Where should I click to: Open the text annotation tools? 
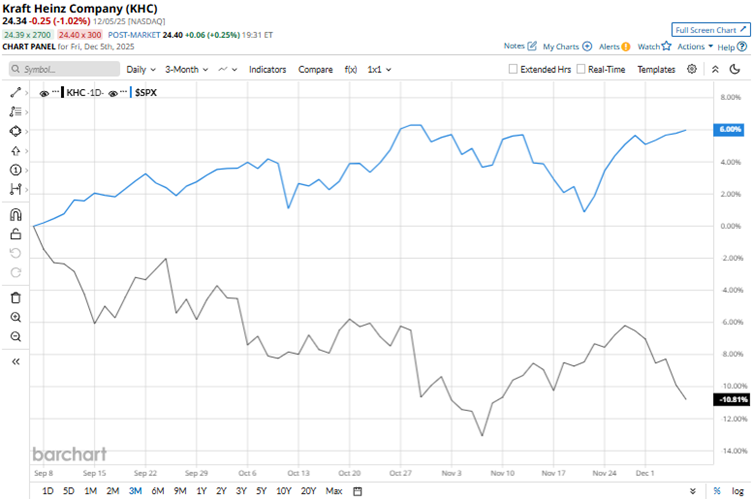point(15,112)
